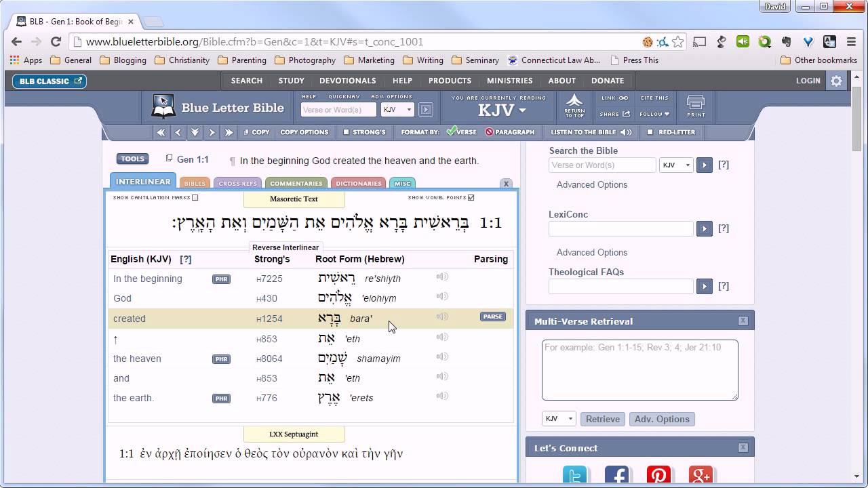The image size is (868, 488).
Task: Close the interlinear panel with X
Action: click(506, 184)
